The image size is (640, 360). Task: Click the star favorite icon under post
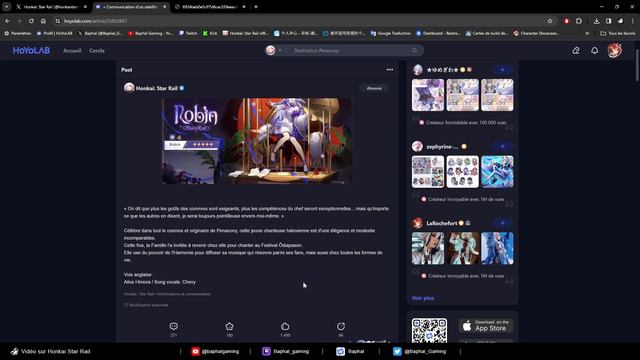coord(229,326)
